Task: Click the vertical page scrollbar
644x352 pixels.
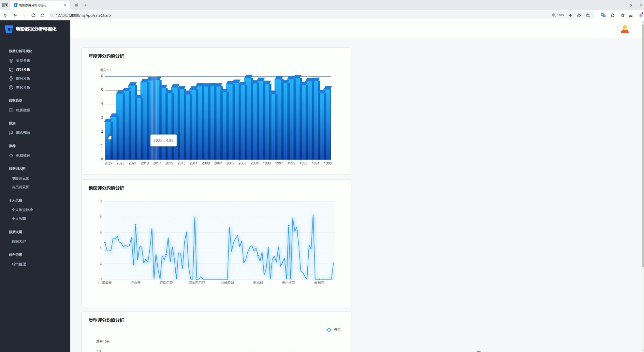Action: [x=642, y=147]
